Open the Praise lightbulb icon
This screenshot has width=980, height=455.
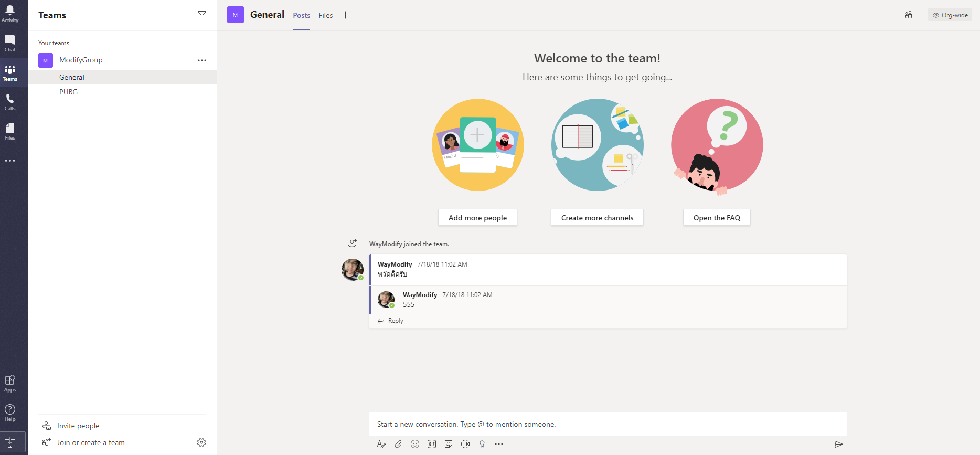[x=482, y=444]
